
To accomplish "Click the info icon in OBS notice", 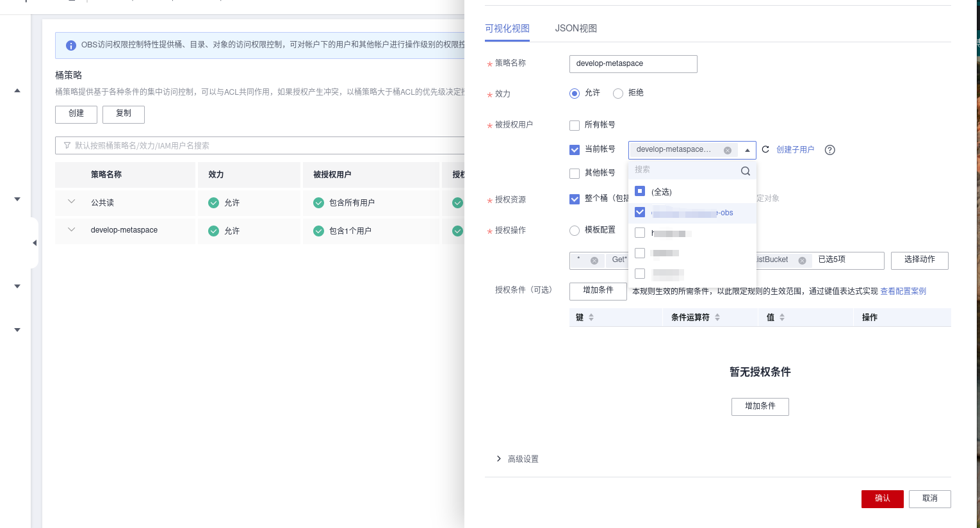I will (x=71, y=45).
